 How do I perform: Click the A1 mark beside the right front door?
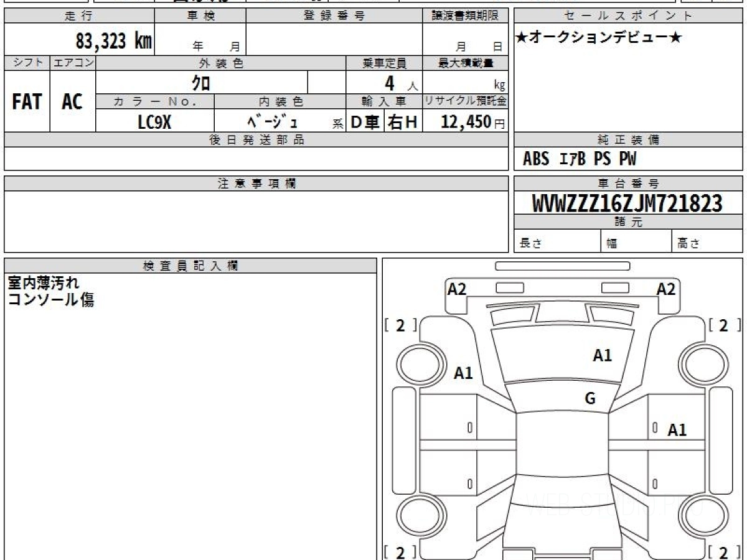coord(677,430)
